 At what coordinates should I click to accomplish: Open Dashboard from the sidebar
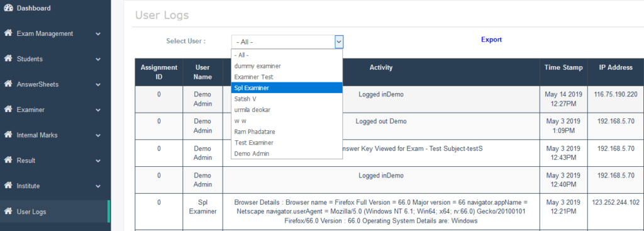click(x=55, y=8)
